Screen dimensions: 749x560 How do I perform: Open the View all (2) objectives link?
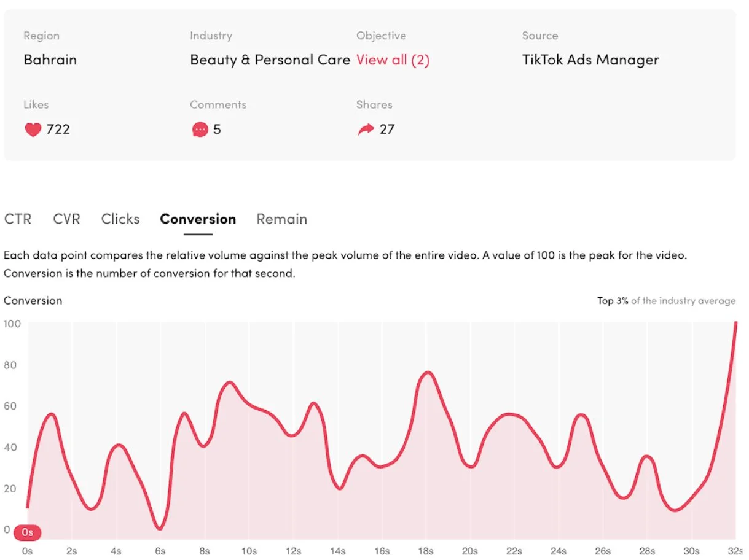393,60
